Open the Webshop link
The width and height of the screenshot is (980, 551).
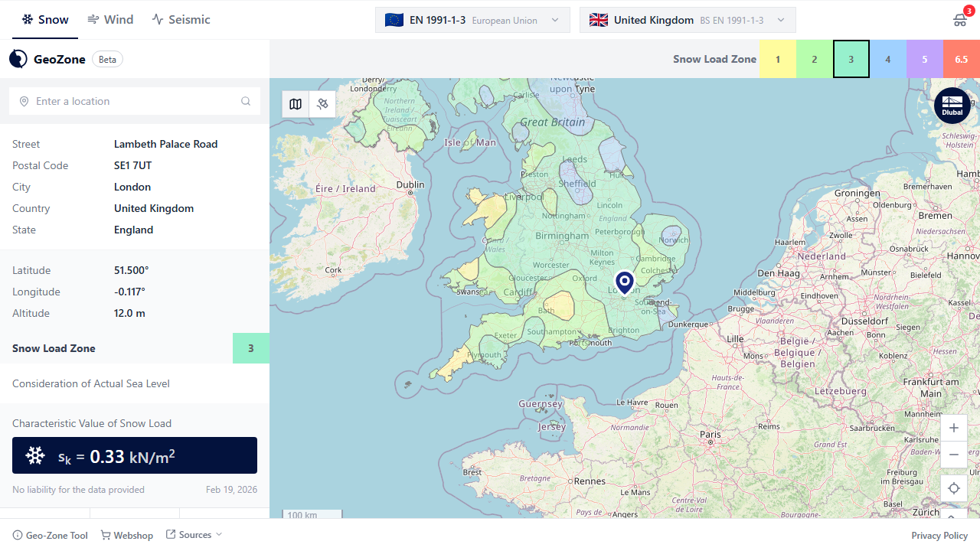click(x=126, y=535)
